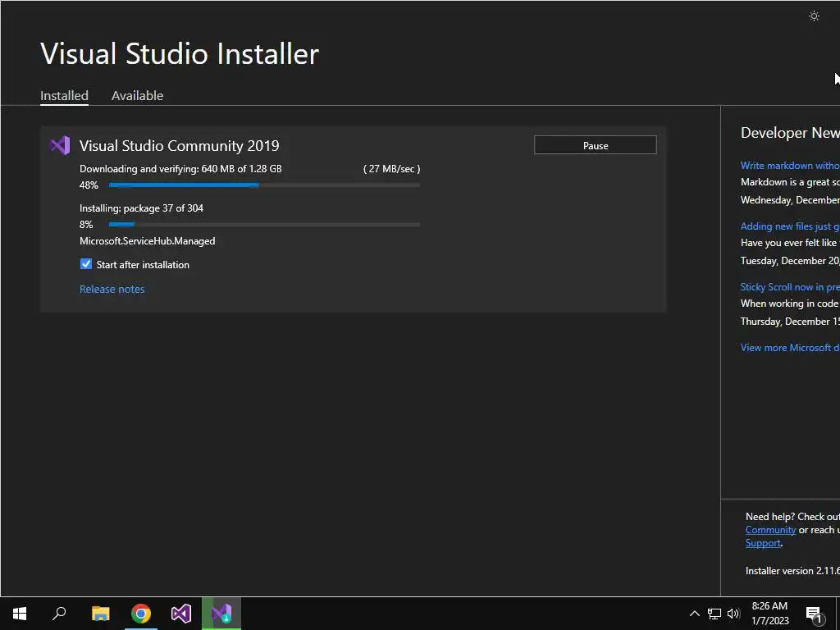Screen dimensions: 840x630
Task: Pause the Visual Studio installation
Action: pos(596,145)
